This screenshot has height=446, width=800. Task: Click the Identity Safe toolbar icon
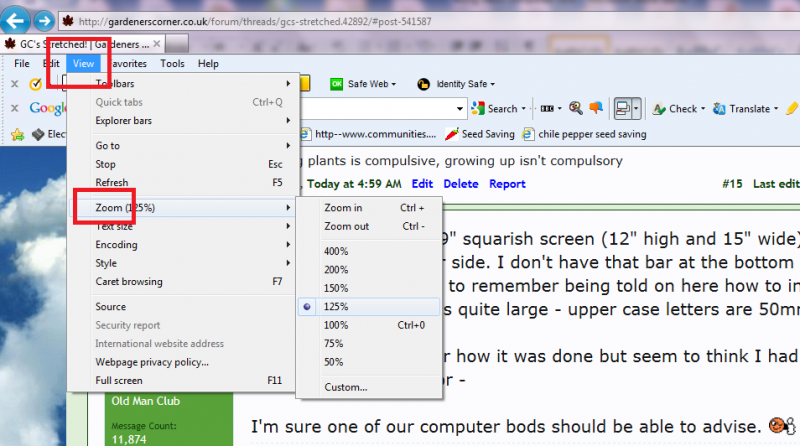(x=424, y=84)
